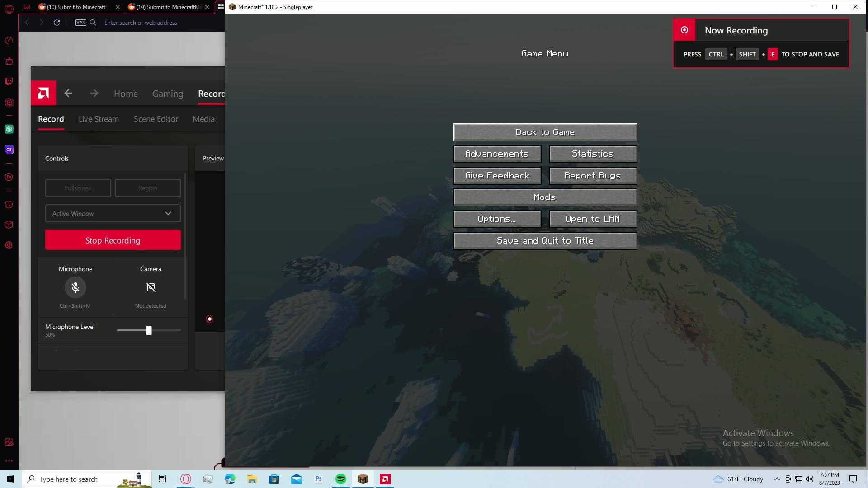Image resolution: width=868 pixels, height=488 pixels.
Task: Click Stop Recording button
Action: (113, 240)
